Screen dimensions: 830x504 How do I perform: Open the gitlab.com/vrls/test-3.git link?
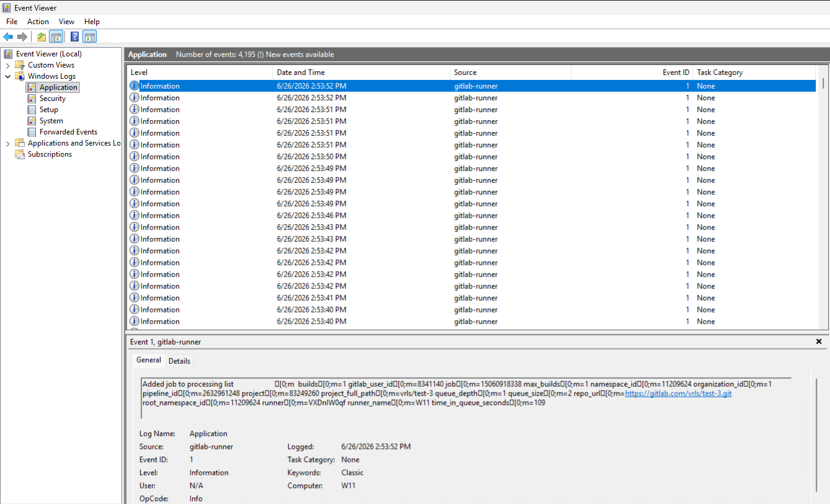(x=678, y=394)
